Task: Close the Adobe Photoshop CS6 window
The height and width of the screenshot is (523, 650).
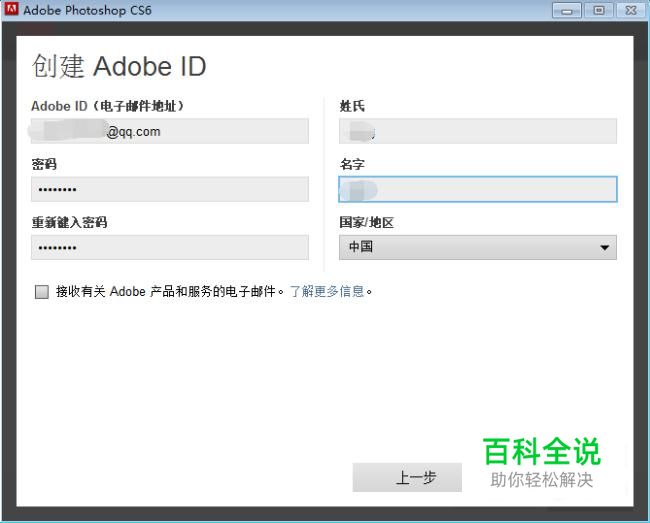Action: [x=631, y=10]
